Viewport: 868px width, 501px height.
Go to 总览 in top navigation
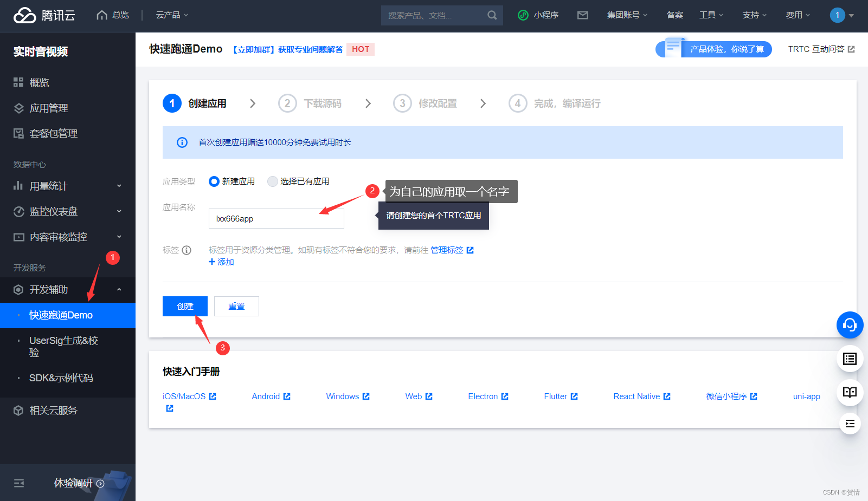point(113,15)
